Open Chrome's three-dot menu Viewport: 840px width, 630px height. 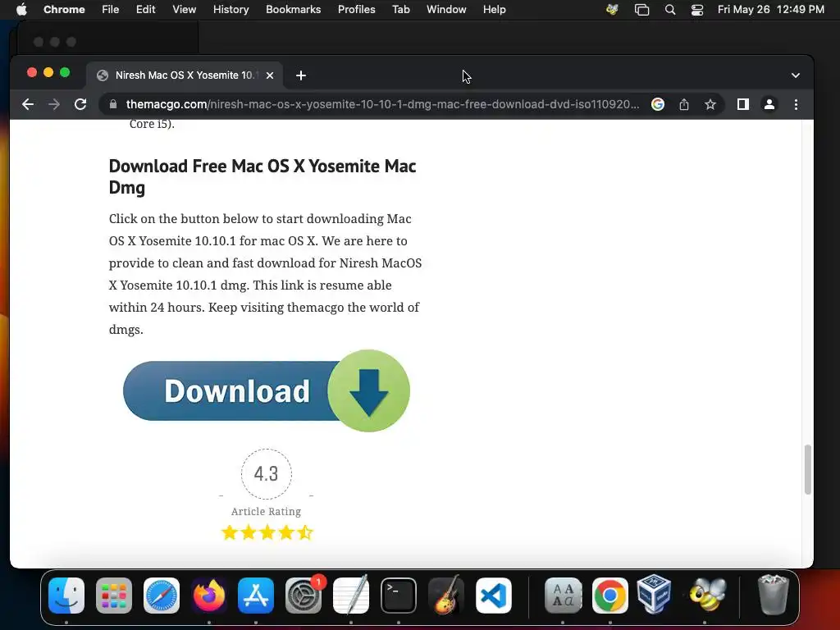(796, 104)
